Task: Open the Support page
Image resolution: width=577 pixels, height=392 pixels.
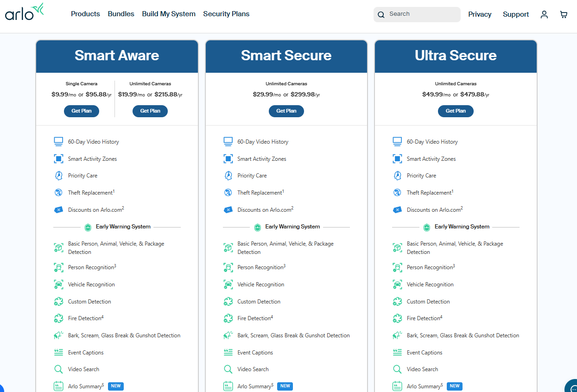Action: (516, 14)
